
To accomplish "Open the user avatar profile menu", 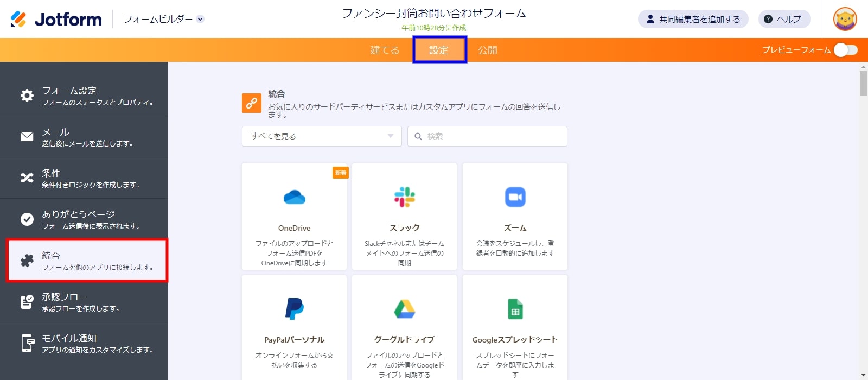I will [x=845, y=19].
